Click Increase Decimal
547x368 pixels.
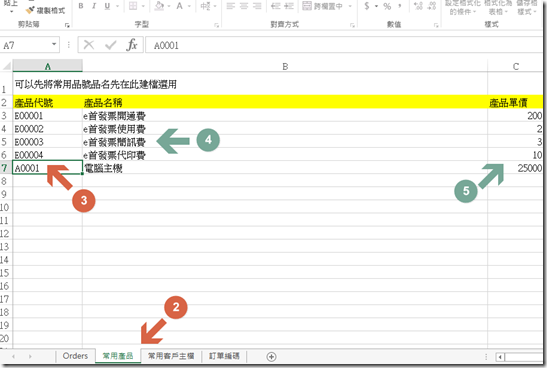point(418,6)
